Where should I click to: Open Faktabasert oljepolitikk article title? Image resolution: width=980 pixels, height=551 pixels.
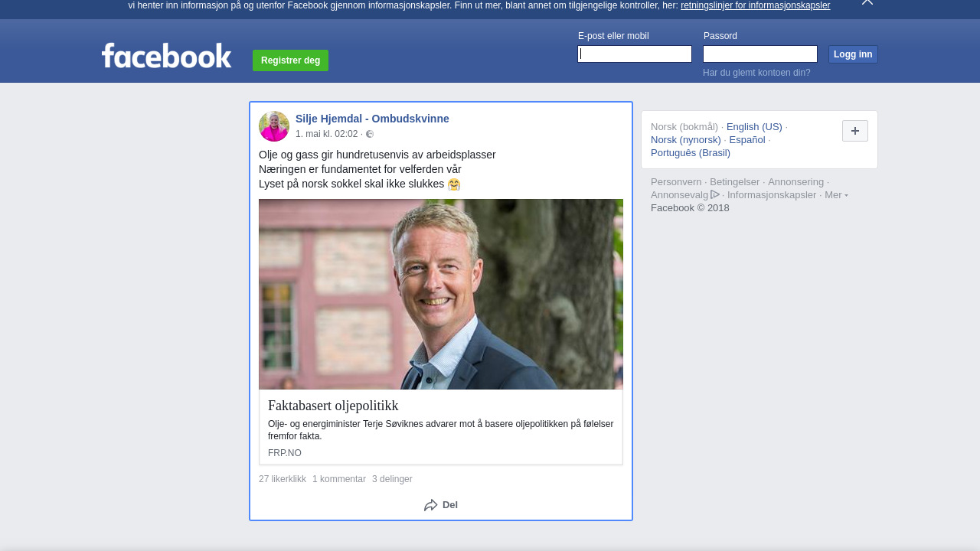pyautogui.click(x=333, y=406)
